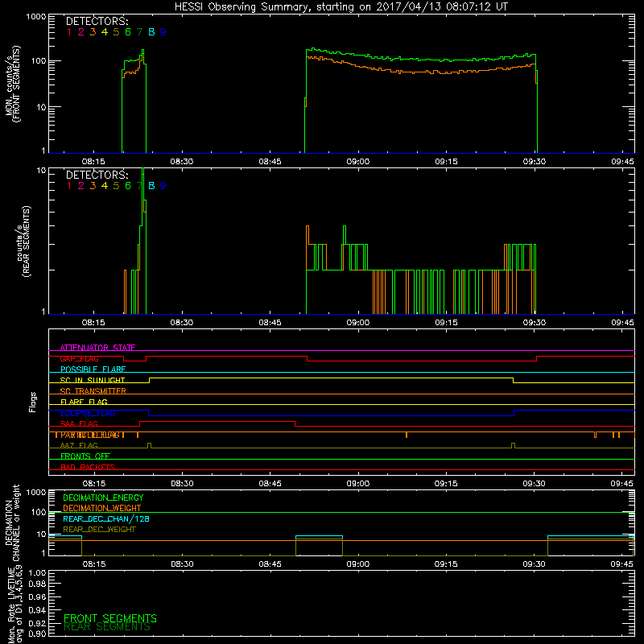Click the DECIMATION_ENERGY legend entry
The width and height of the screenshot is (644, 644).
click(x=103, y=497)
